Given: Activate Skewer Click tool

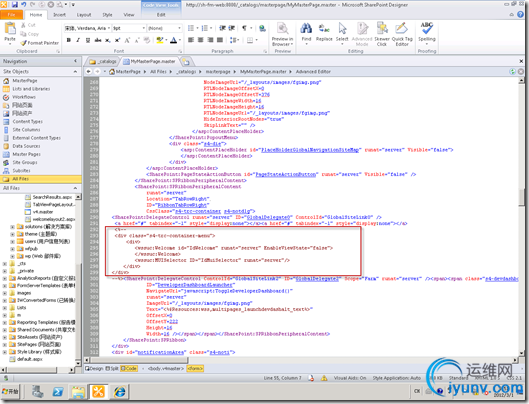Looking at the screenshot, I should click(382, 34).
